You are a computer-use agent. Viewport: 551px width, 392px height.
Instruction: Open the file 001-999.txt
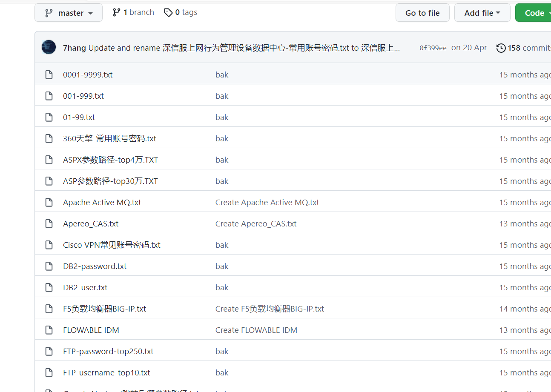tap(83, 96)
